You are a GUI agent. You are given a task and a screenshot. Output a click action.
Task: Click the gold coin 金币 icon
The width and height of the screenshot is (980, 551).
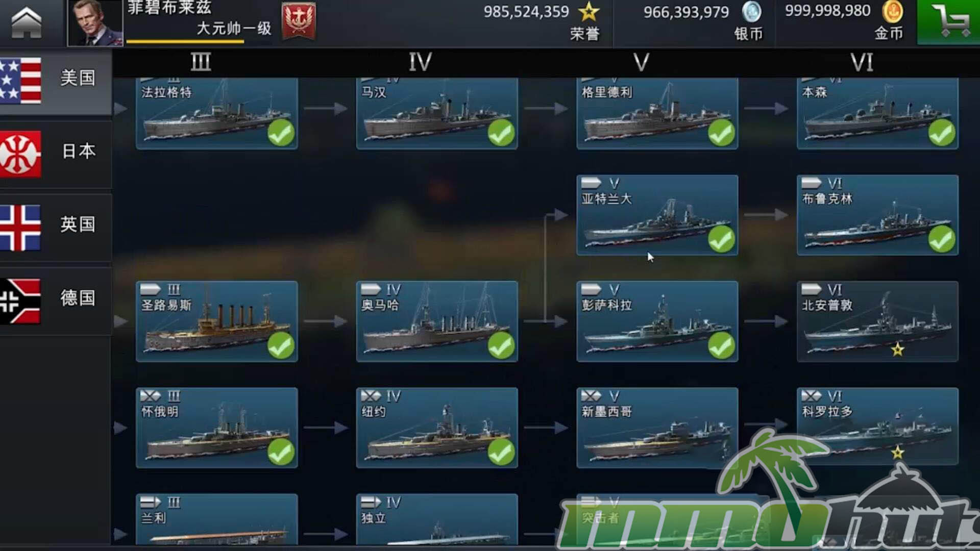(892, 12)
